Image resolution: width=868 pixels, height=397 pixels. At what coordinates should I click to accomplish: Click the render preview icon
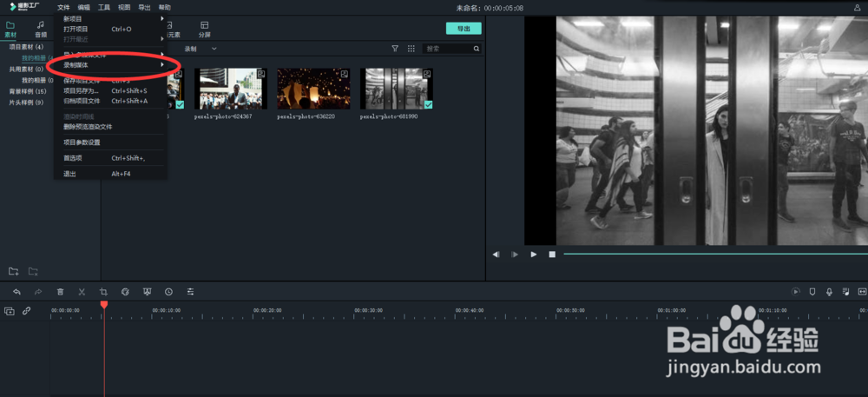tap(795, 292)
